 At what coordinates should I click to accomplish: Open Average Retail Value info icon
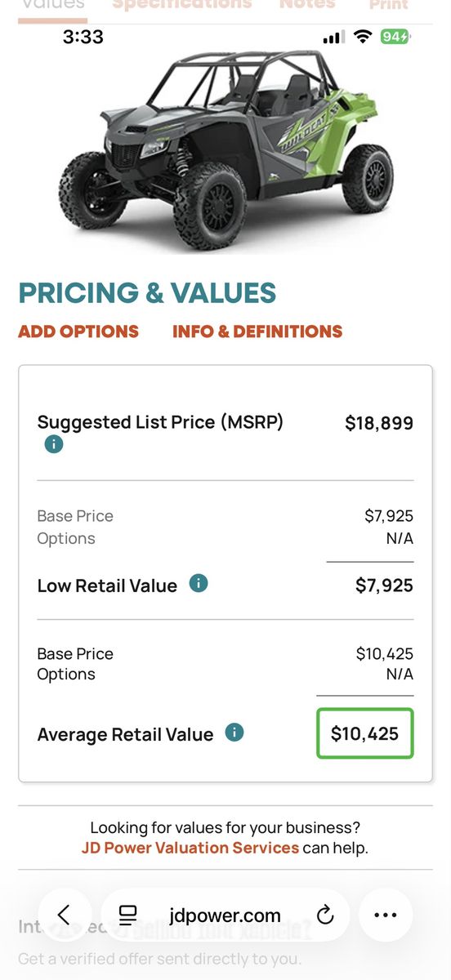coord(234,732)
